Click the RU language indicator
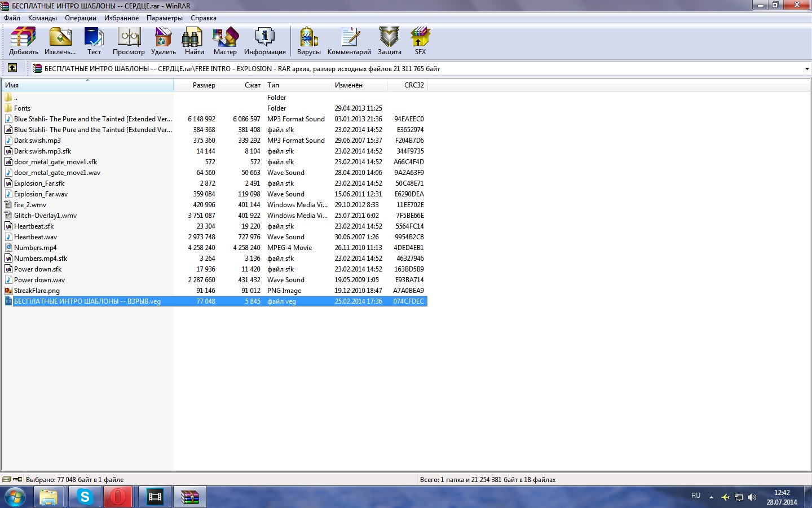 pyautogui.click(x=696, y=496)
